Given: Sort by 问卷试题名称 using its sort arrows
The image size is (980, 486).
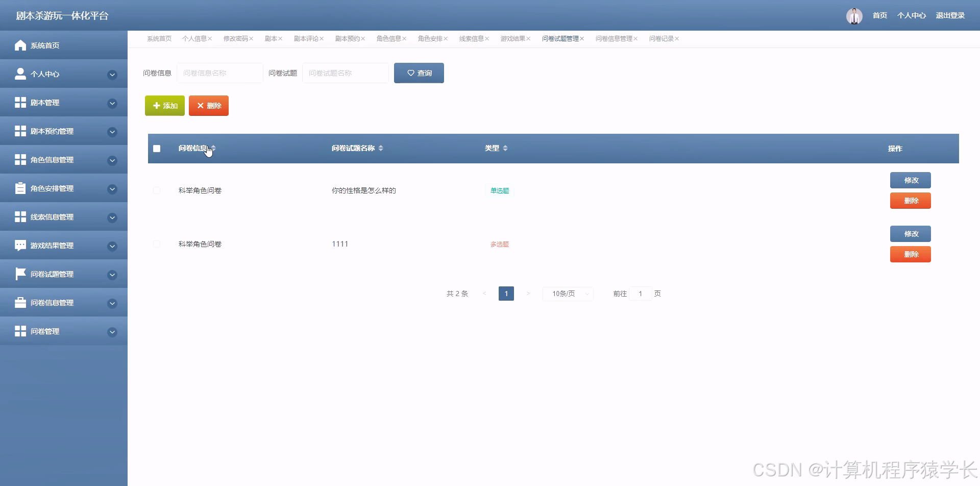Looking at the screenshot, I should point(381,148).
